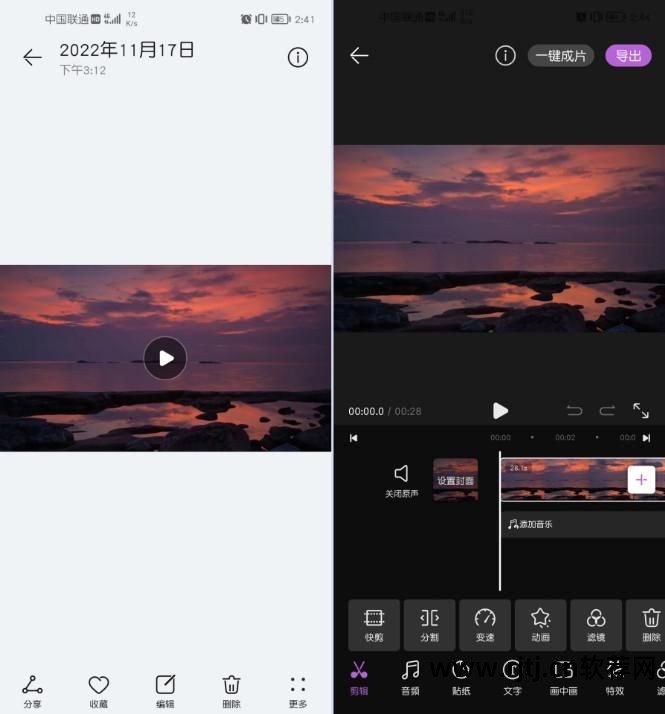Open the 变速 speed tool
Screen dimensions: 665x714
coord(485,625)
